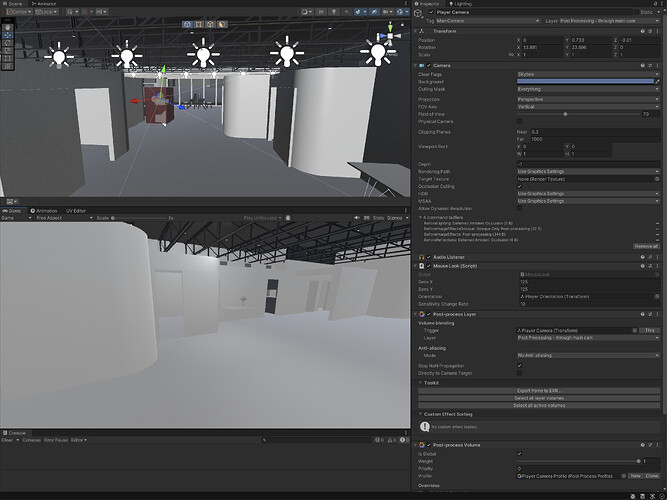Open Transform component preset icon
Viewport: 667px width, 500px height.
[650, 31]
